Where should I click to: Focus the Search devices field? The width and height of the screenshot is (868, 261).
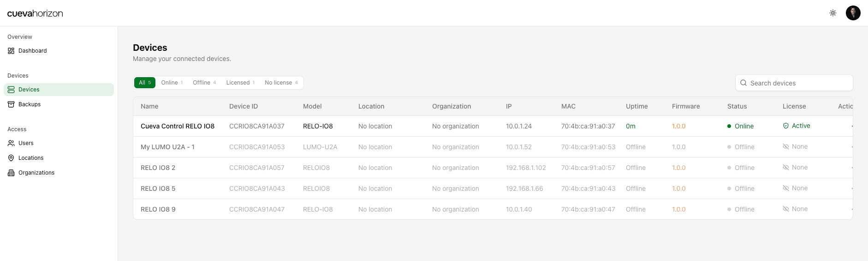point(794,83)
